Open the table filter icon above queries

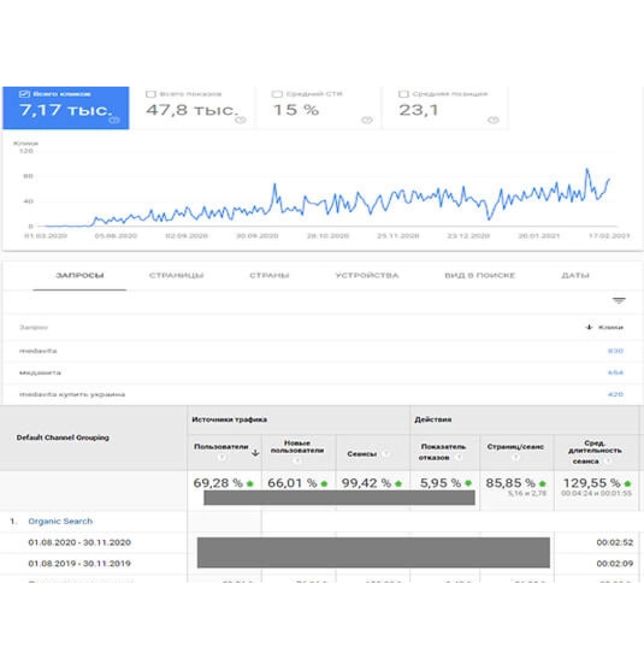click(618, 301)
